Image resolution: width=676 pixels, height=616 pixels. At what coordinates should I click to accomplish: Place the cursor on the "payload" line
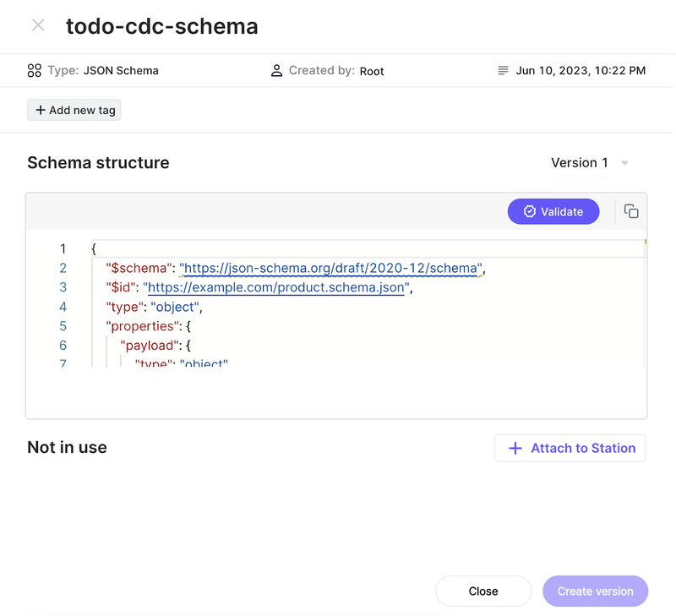pyautogui.click(x=152, y=345)
